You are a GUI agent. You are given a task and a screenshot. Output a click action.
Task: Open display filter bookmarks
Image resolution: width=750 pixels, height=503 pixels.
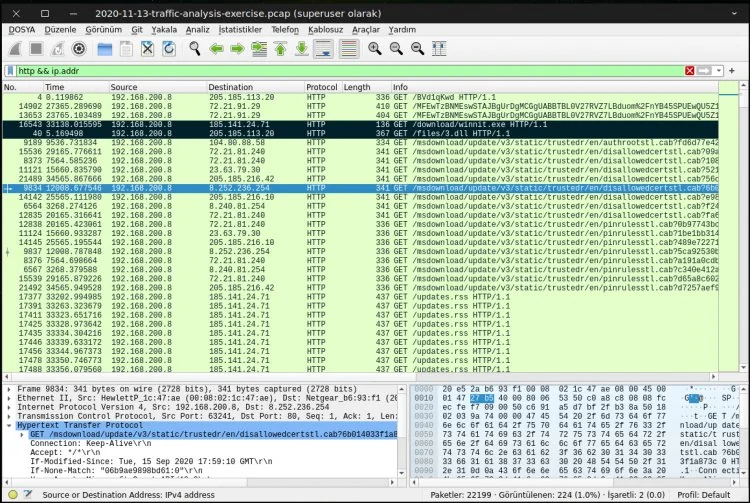10,71
